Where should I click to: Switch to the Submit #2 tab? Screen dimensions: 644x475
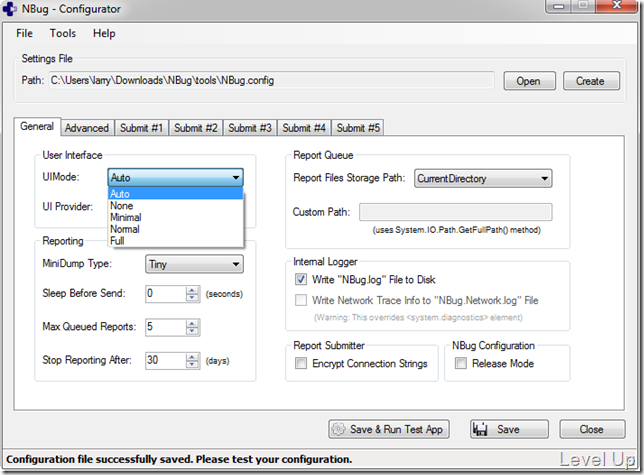[196, 128]
